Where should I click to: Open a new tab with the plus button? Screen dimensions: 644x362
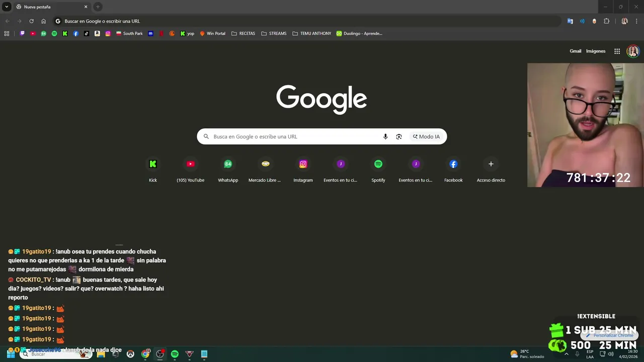pyautogui.click(x=98, y=7)
